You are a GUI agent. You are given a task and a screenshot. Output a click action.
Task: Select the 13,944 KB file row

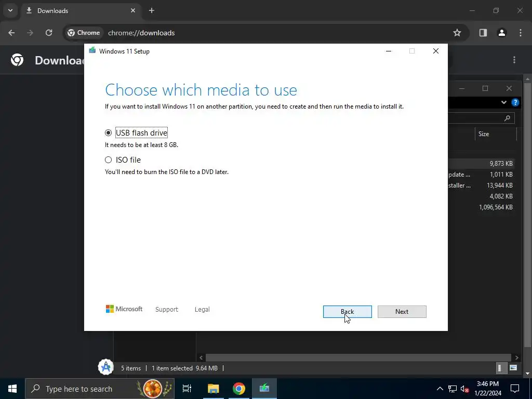(x=481, y=185)
